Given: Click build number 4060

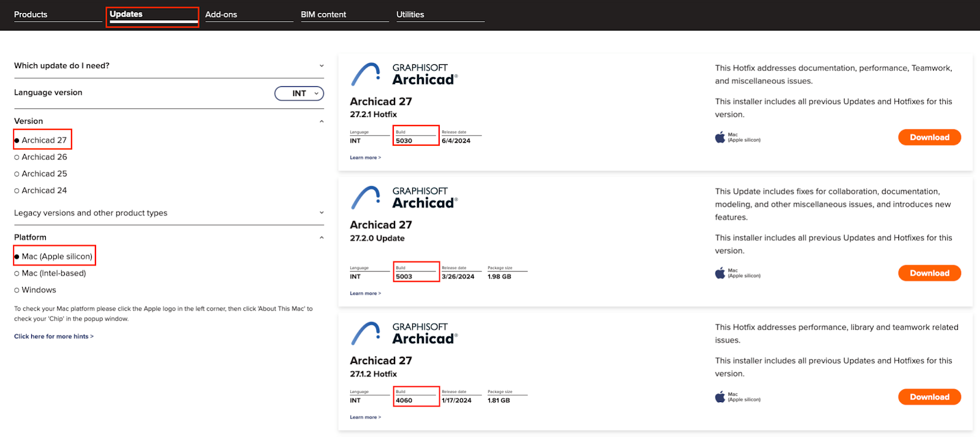Looking at the screenshot, I should [404, 401].
